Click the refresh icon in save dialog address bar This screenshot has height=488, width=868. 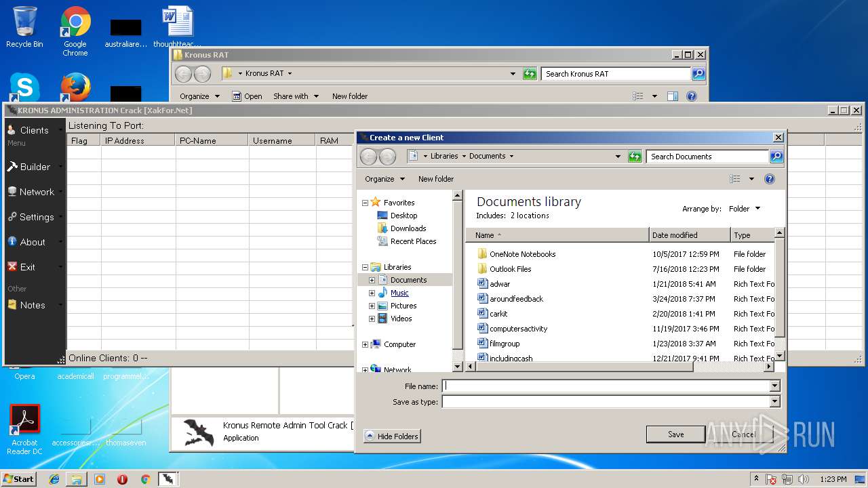(x=635, y=157)
